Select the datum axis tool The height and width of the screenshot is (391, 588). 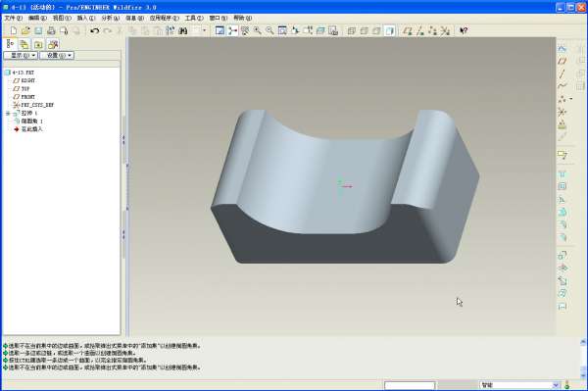562,73
